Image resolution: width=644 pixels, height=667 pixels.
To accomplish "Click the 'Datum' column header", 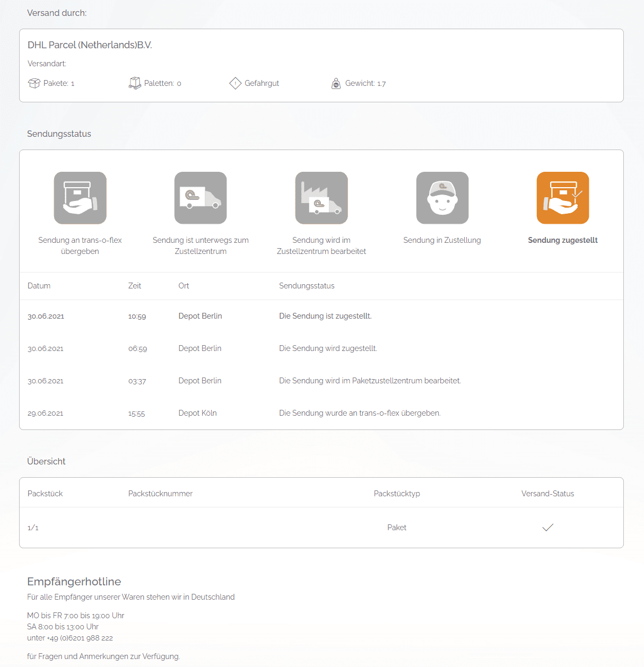I will 39,286.
